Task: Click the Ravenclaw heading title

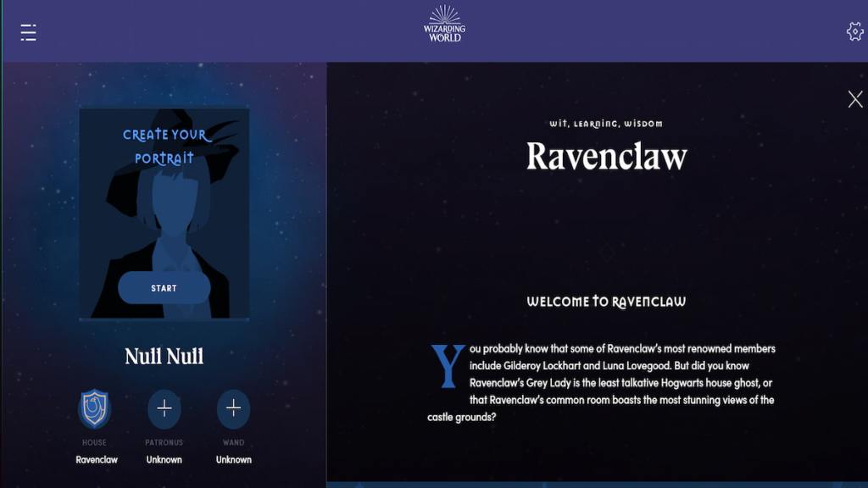Action: 606,158
